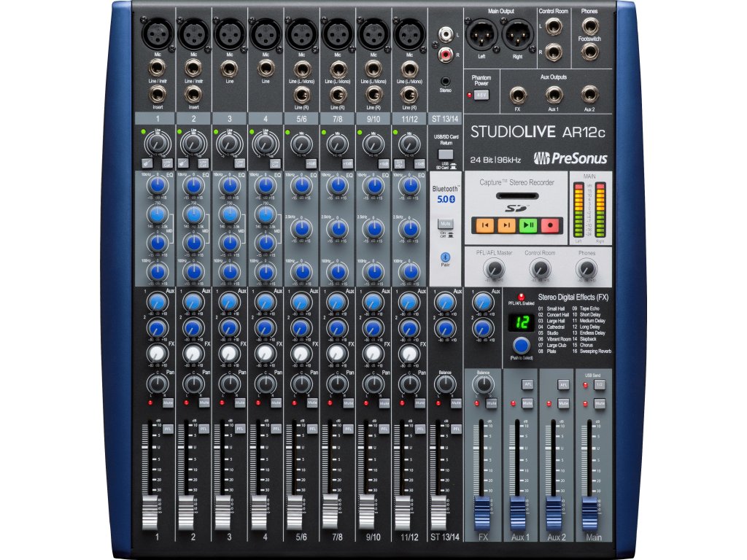Click the channel 2 10kHz EQ knob
This screenshot has height=560, width=747.
[x=193, y=185]
